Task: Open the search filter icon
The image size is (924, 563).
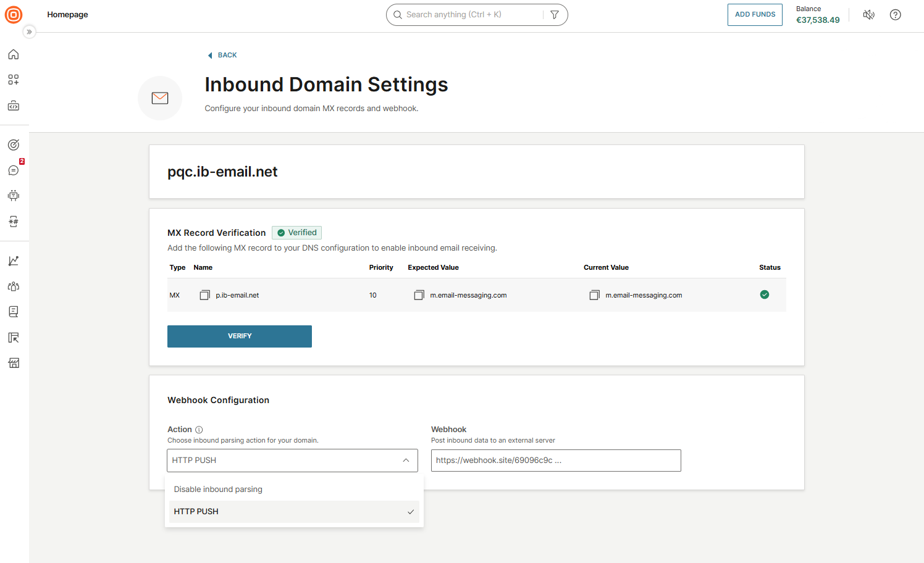Action: [554, 14]
